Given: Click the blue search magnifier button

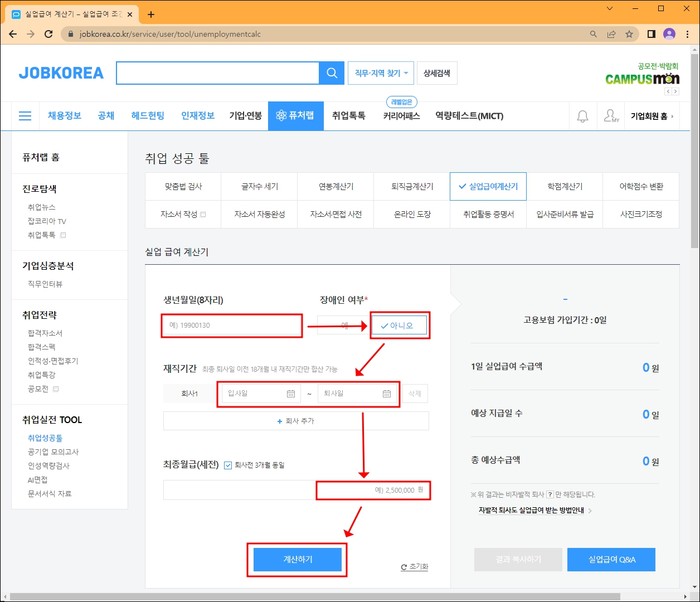Looking at the screenshot, I should pyautogui.click(x=332, y=73).
